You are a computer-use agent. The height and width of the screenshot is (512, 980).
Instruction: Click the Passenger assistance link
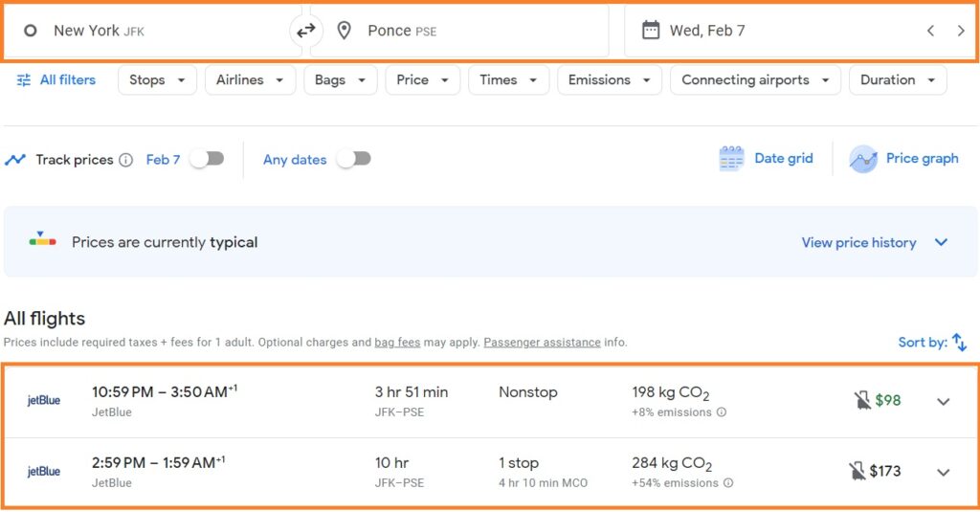pyautogui.click(x=542, y=343)
